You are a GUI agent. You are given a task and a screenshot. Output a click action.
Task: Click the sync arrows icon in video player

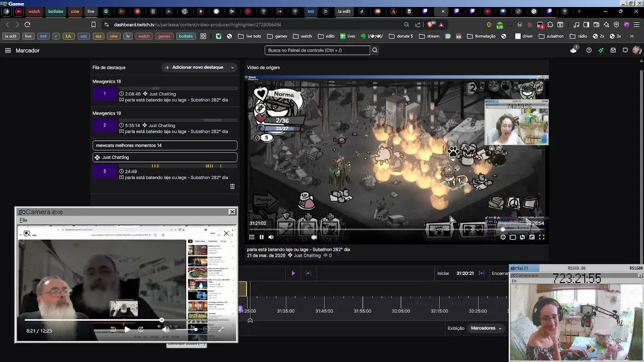tap(522, 237)
